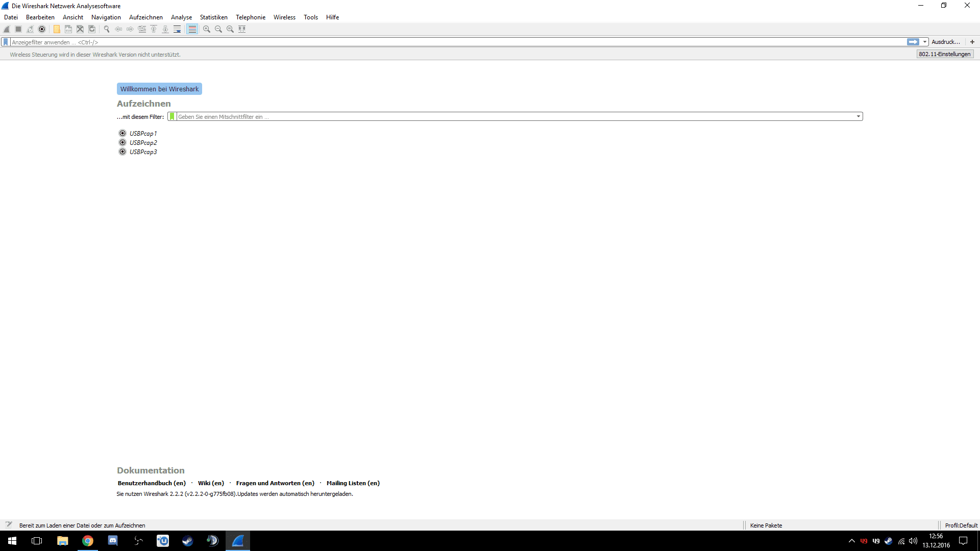The width and height of the screenshot is (980, 551).
Task: Click the expert info status bar icon
Action: click(9, 524)
